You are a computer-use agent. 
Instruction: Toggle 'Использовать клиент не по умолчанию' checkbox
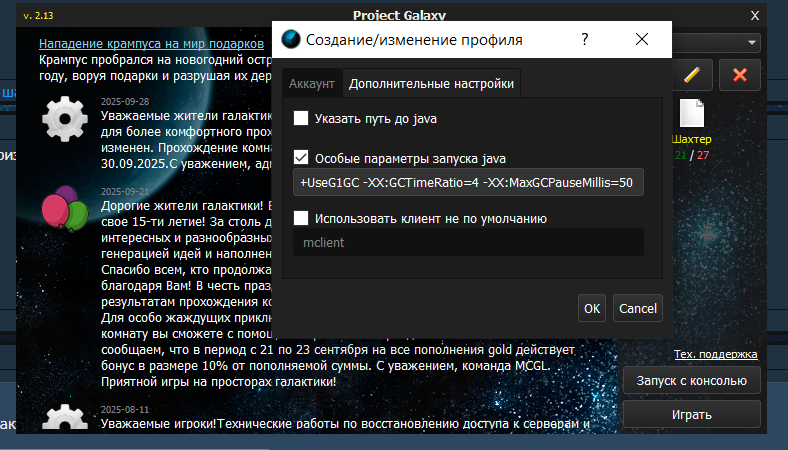pos(301,218)
